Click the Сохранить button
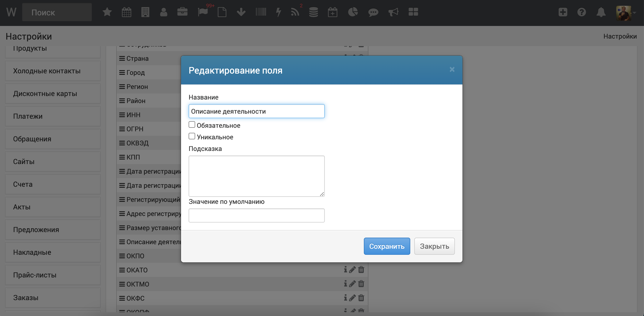The width and height of the screenshot is (644, 316). (x=387, y=246)
